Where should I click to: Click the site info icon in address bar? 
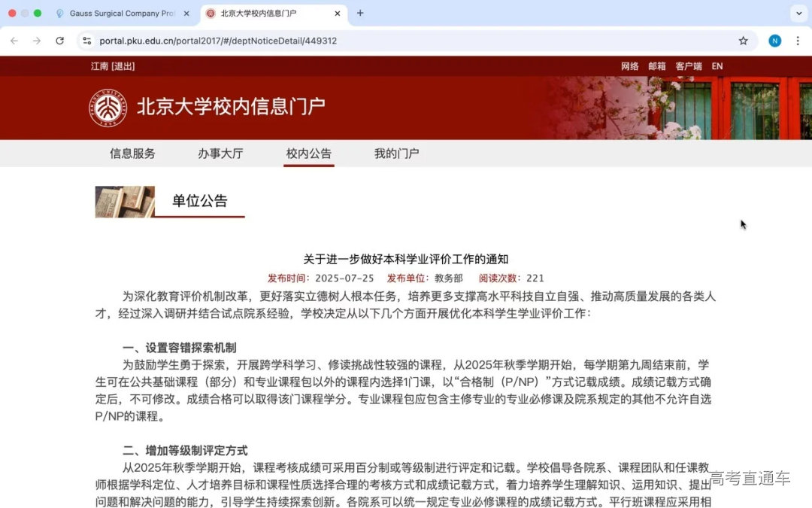tap(87, 41)
